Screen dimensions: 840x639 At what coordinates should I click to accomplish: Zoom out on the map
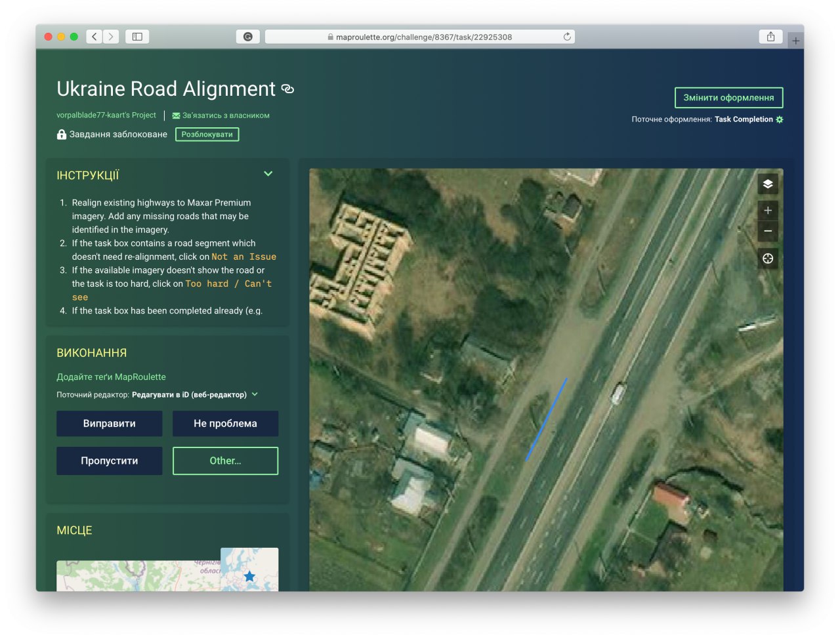pyautogui.click(x=767, y=232)
